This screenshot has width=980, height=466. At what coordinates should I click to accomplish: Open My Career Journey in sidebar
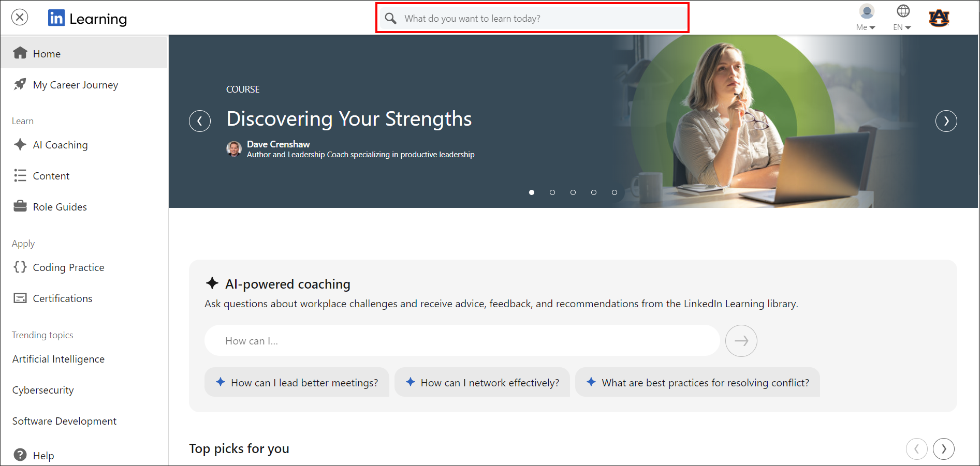tap(76, 85)
